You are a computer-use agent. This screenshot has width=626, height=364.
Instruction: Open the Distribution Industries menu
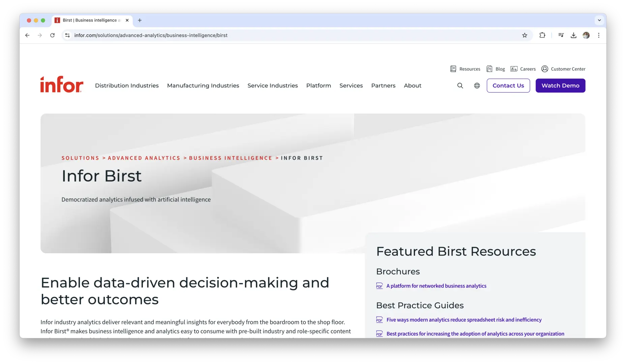pyautogui.click(x=127, y=86)
